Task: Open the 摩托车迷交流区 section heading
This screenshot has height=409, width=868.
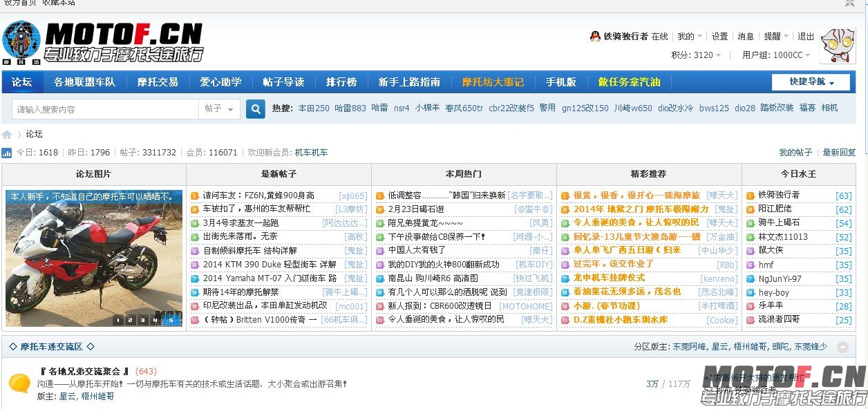Action: point(52,347)
